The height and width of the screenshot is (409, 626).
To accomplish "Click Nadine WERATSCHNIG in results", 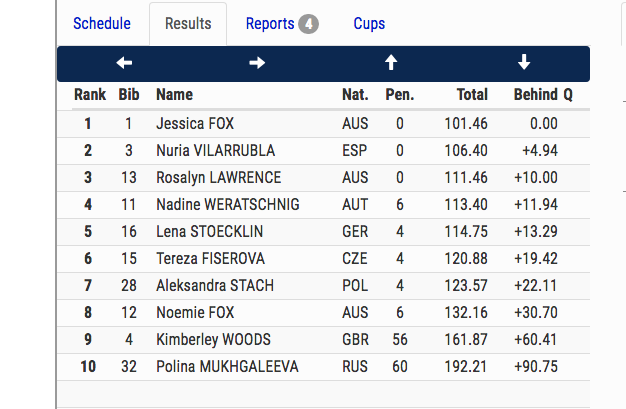I will (228, 205).
